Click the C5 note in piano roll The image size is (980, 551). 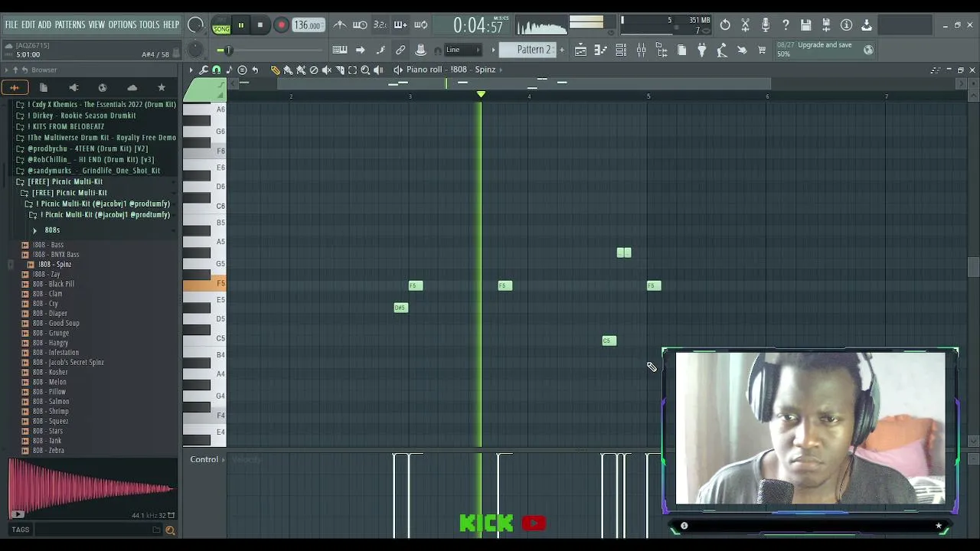[x=609, y=341]
